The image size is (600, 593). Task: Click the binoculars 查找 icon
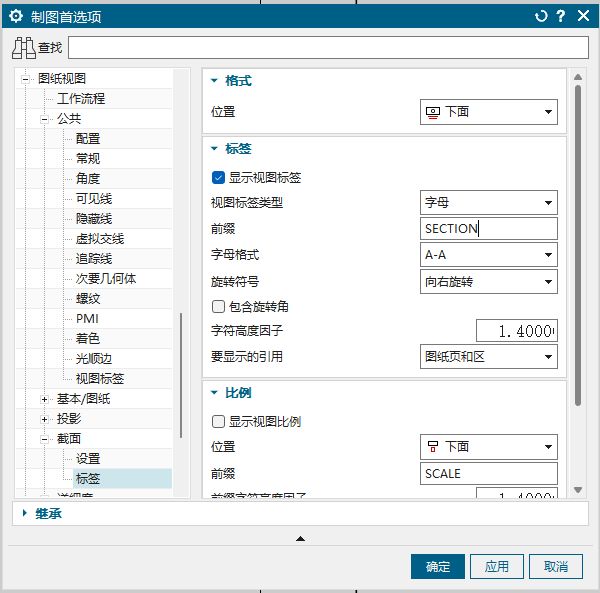coord(24,48)
